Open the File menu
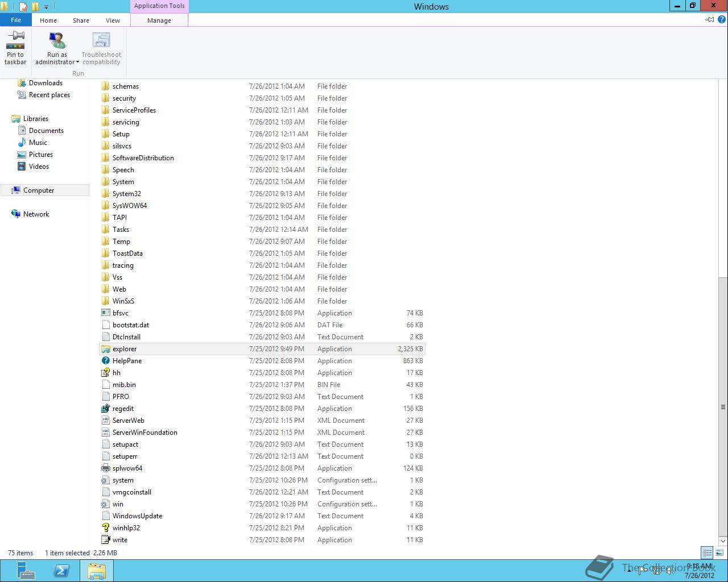This screenshot has height=582, width=728. tap(16, 20)
